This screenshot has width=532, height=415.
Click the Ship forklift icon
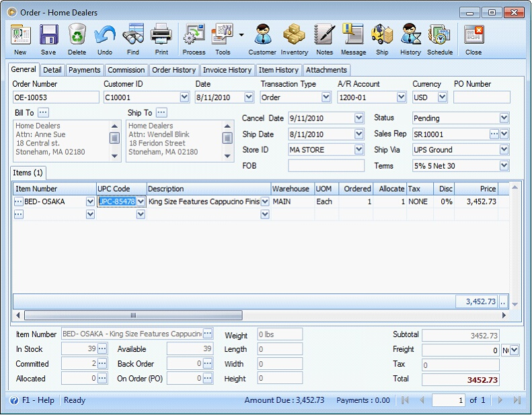coord(382,34)
